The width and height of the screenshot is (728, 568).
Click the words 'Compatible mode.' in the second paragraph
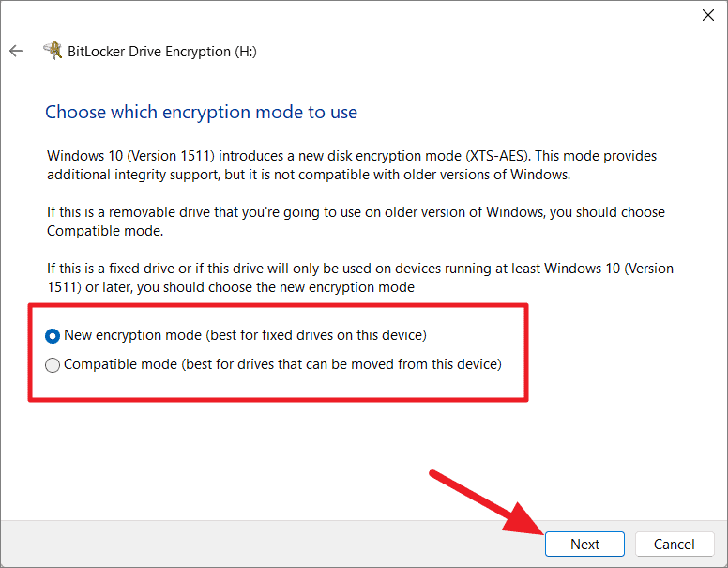[x=105, y=231]
